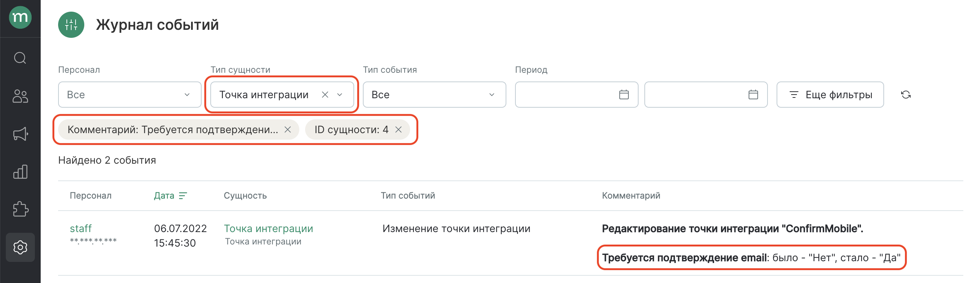Click the green 'm' logo icon

[x=20, y=17]
